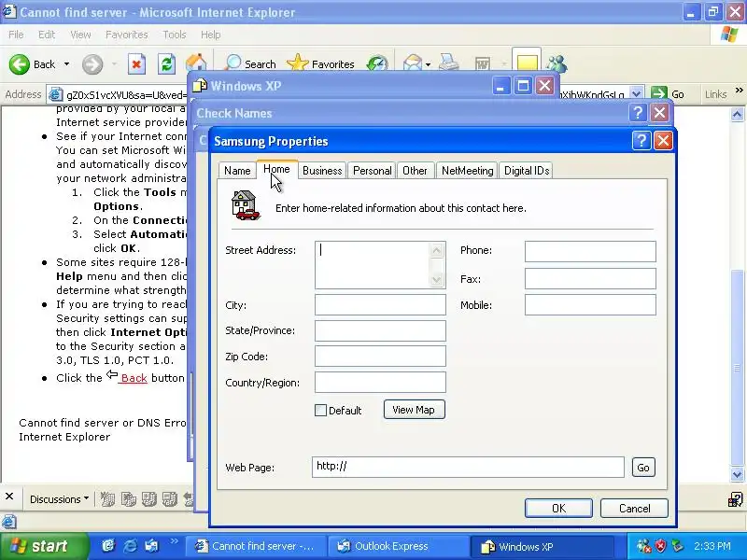Click the Messenger people icon
Image resolution: width=747 pixels, height=560 pixels.
click(556, 63)
